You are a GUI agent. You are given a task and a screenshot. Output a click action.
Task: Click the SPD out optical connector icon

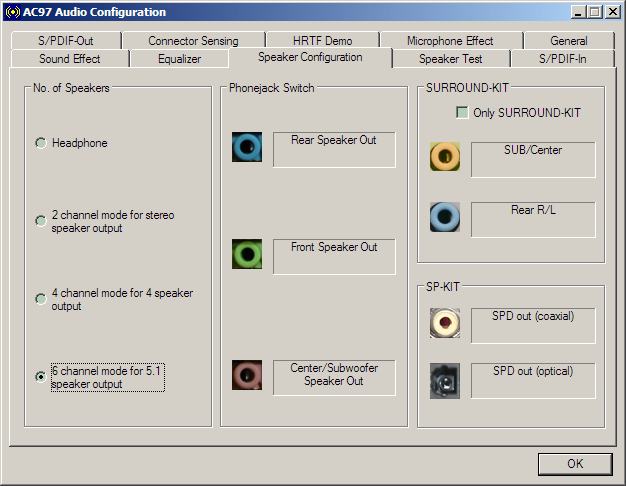[x=445, y=381]
